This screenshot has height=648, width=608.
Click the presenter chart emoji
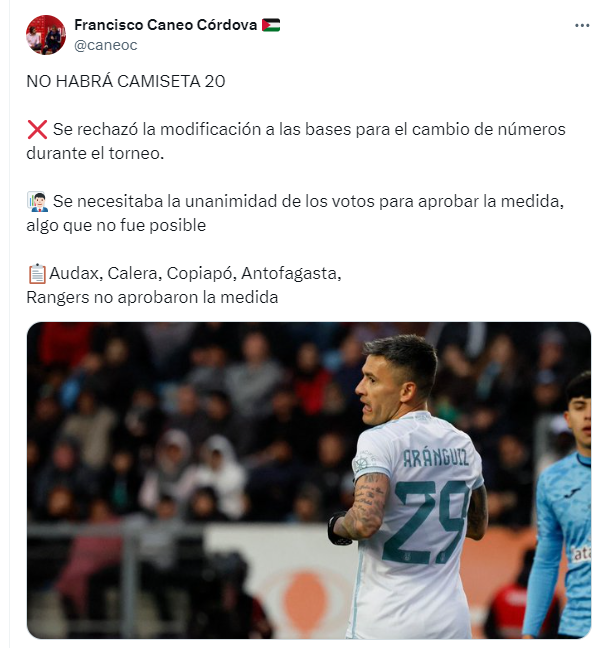coord(38,202)
